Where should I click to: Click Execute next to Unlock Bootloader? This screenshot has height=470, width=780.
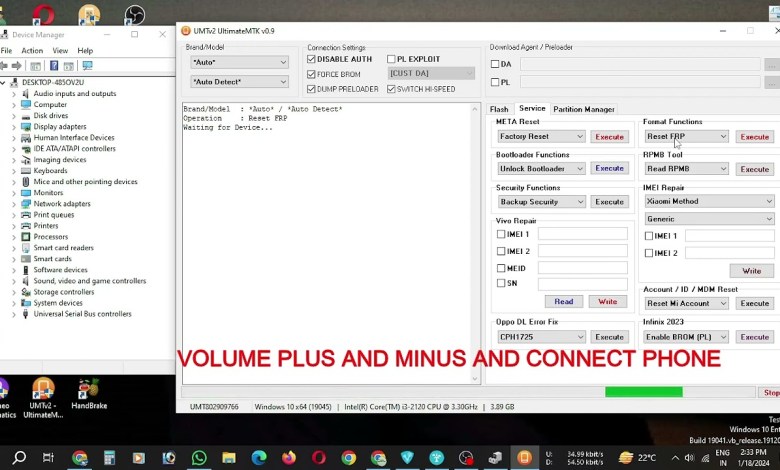click(x=609, y=169)
